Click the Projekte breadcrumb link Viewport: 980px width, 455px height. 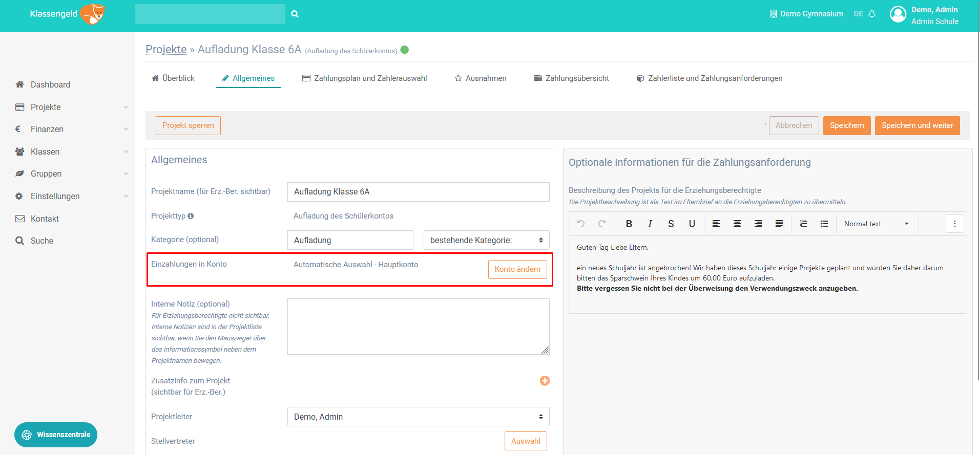click(x=166, y=49)
